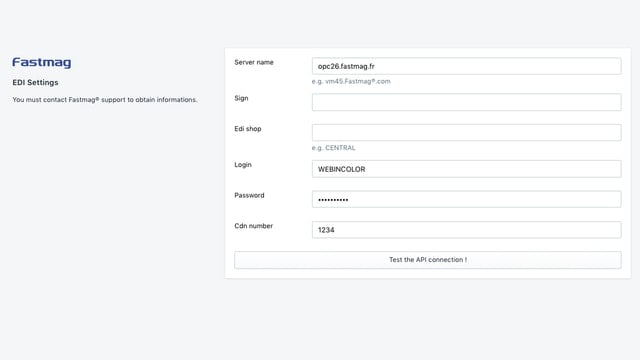Click the 'Edi shop' field label
The image size is (640, 360).
coord(248,129)
